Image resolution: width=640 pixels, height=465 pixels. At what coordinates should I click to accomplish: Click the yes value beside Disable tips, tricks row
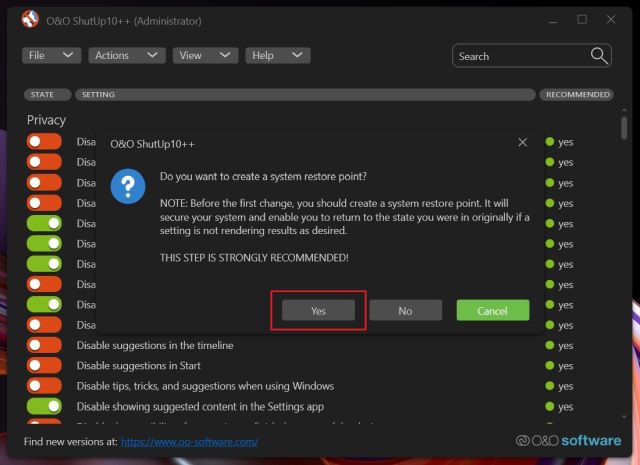coord(566,387)
